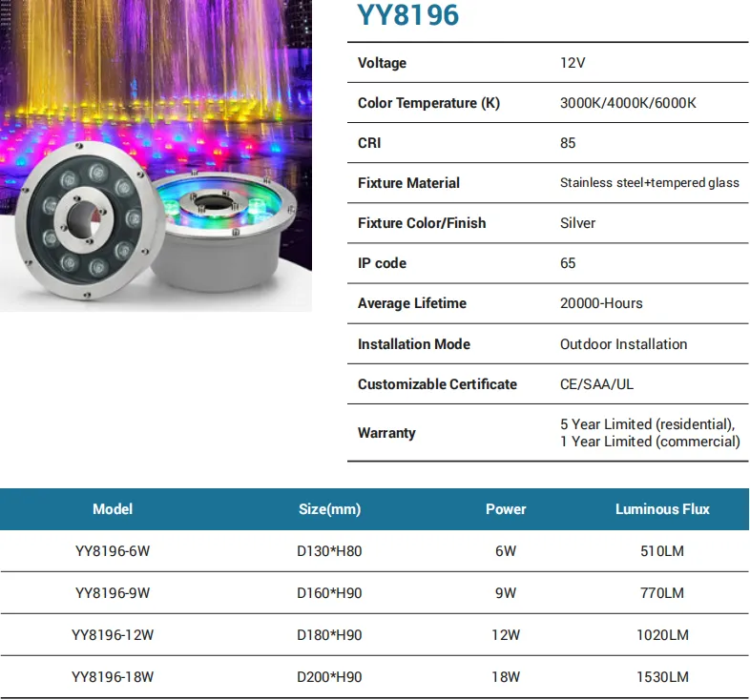Viewport: 750px width, 700px height.
Task: Click the 20000-Hours lifetime value
Action: click(601, 303)
